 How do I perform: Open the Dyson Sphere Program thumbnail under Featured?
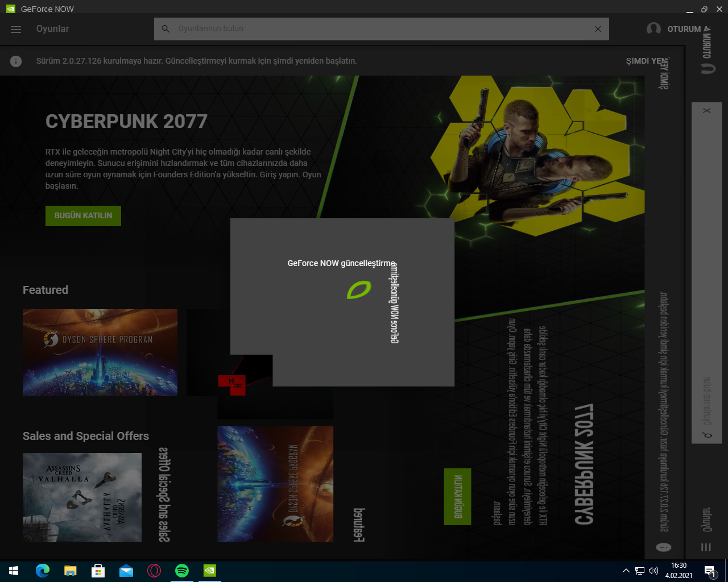(x=100, y=352)
